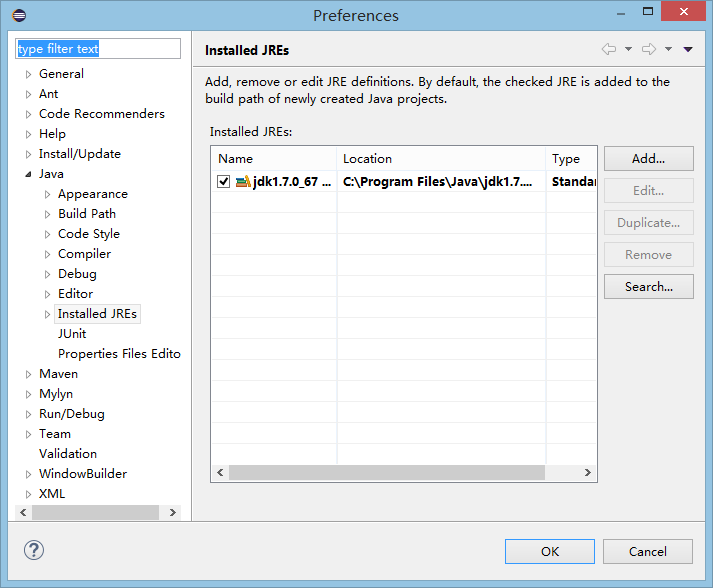Select Installed JREs tree item
The height and width of the screenshot is (588, 713).
[97, 314]
